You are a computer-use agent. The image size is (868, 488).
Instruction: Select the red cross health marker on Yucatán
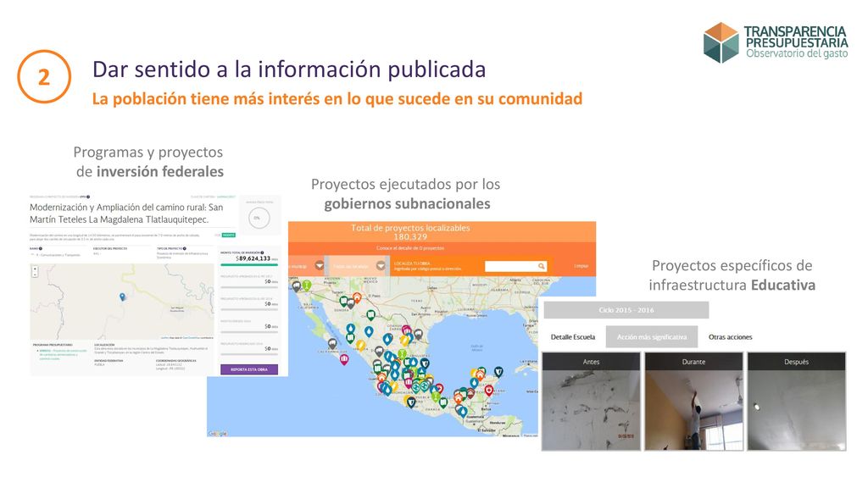click(x=489, y=391)
